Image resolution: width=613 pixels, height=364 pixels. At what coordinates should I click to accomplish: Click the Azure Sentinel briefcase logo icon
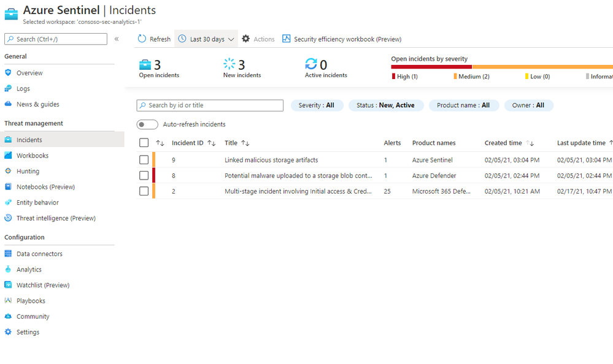11,14
